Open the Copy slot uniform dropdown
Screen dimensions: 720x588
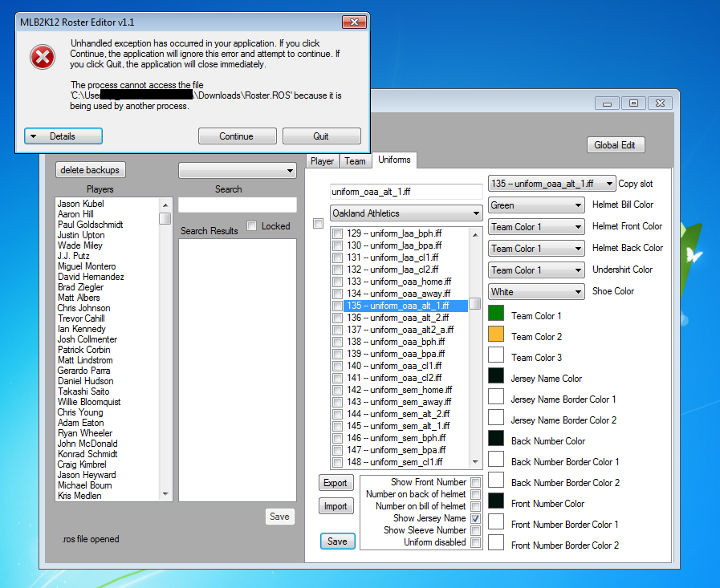pyautogui.click(x=552, y=184)
